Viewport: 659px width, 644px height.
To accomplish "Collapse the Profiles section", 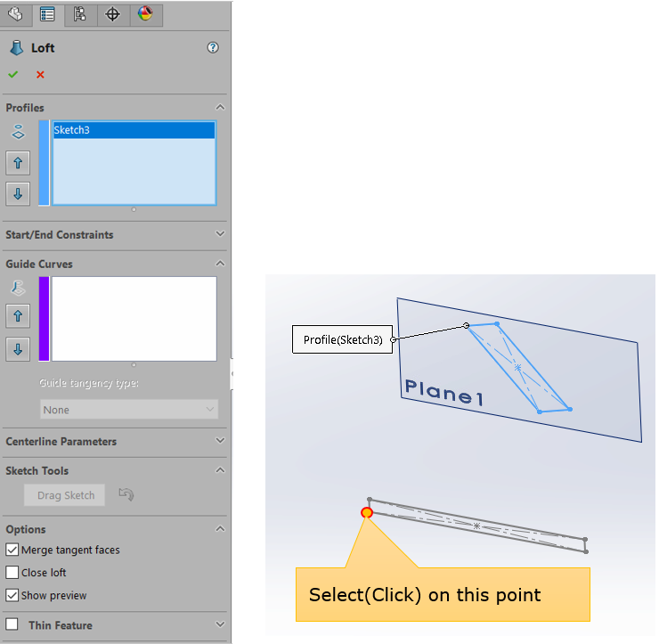I will [x=220, y=107].
